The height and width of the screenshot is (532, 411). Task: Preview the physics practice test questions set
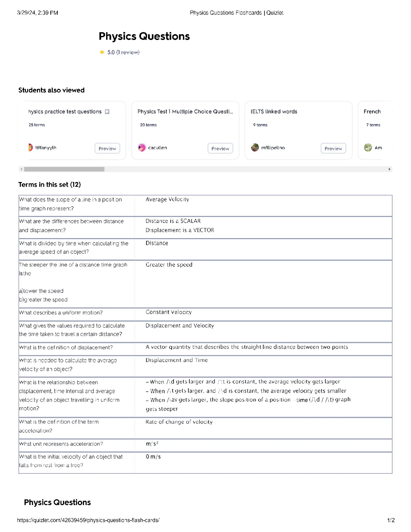point(107,148)
